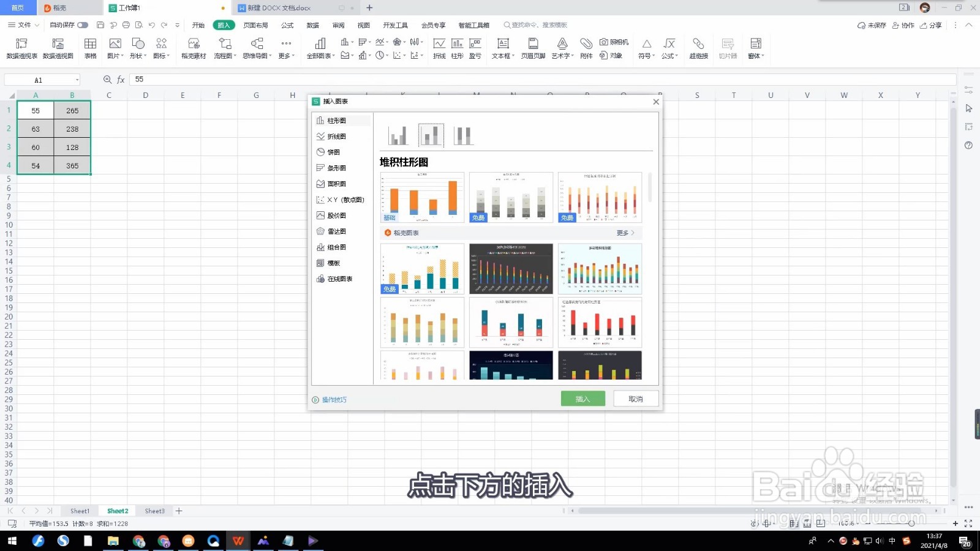Viewport: 980px width, 551px height.
Task: Toggle the 自动保存 autosave switch
Action: [82, 25]
